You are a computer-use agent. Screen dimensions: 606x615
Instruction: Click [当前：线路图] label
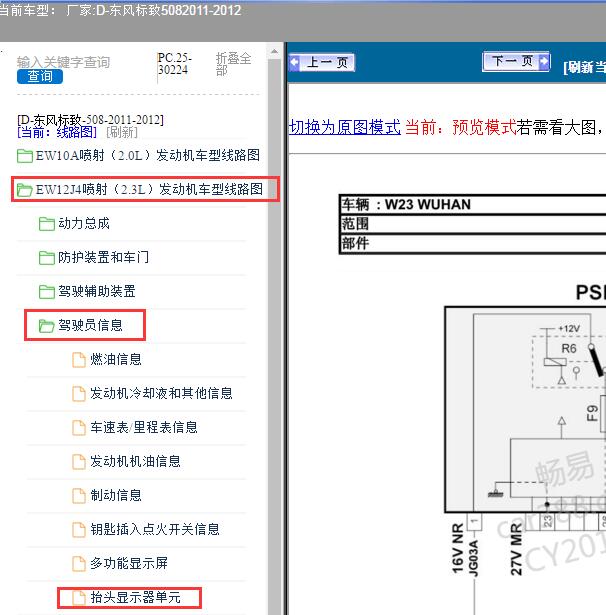tap(57, 132)
